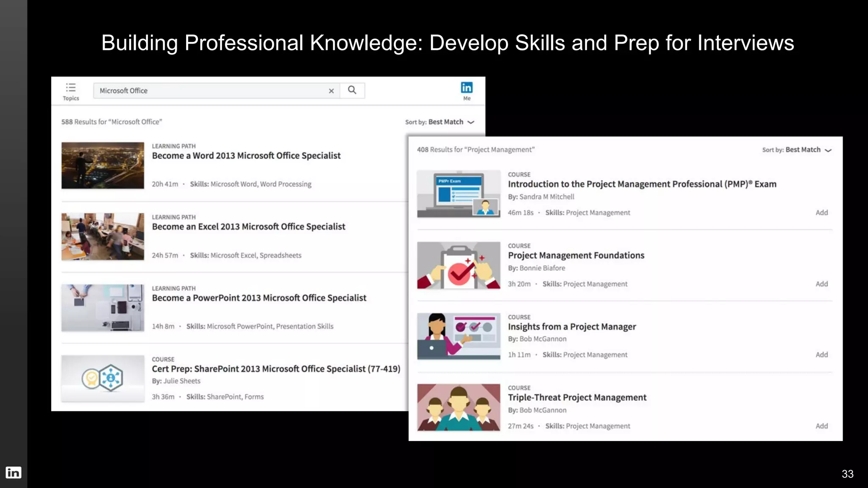Viewport: 868px width, 488px height.
Task: Select Insights from a Project Manager thumbnail
Action: pos(459,336)
